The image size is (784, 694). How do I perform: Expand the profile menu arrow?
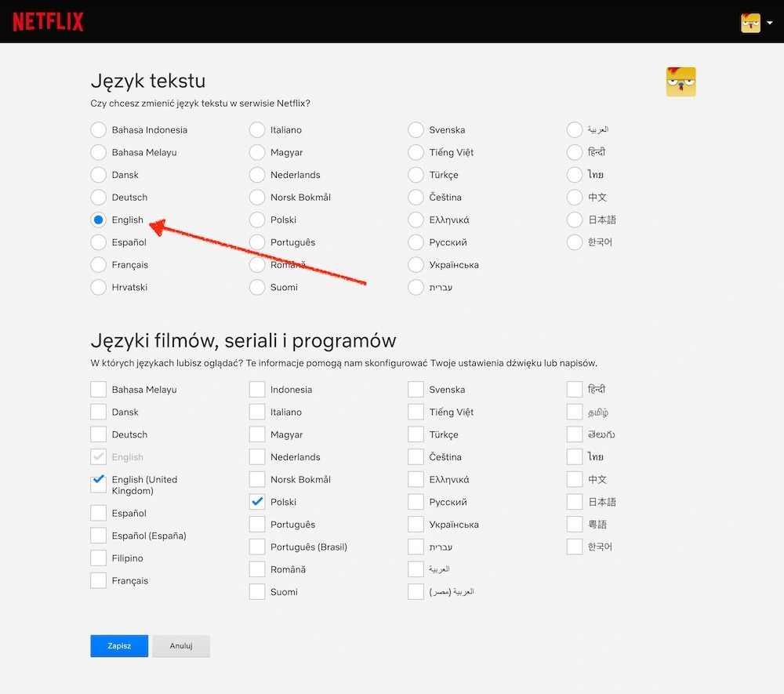coord(770,23)
